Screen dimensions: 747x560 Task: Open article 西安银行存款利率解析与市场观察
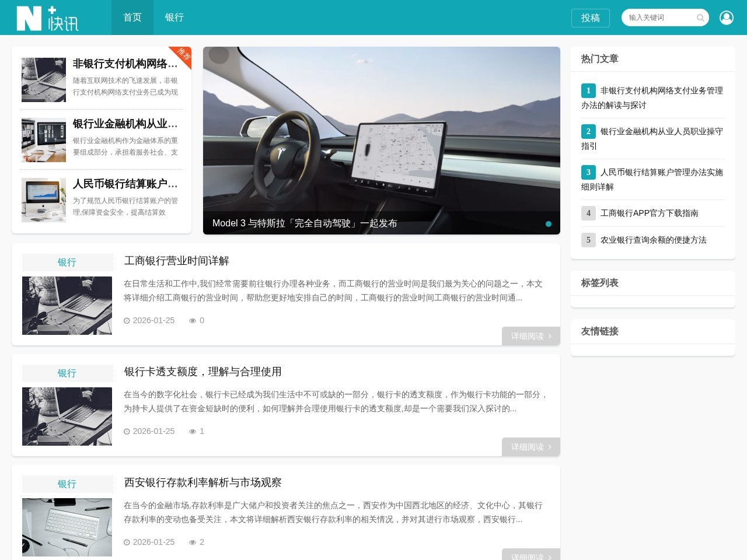(203, 482)
